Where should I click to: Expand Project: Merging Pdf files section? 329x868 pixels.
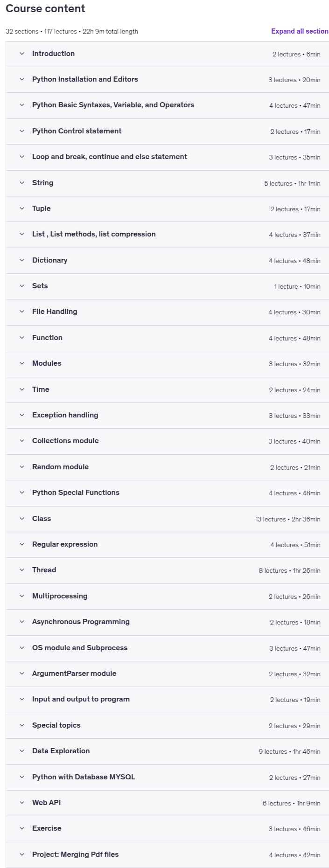point(167,854)
